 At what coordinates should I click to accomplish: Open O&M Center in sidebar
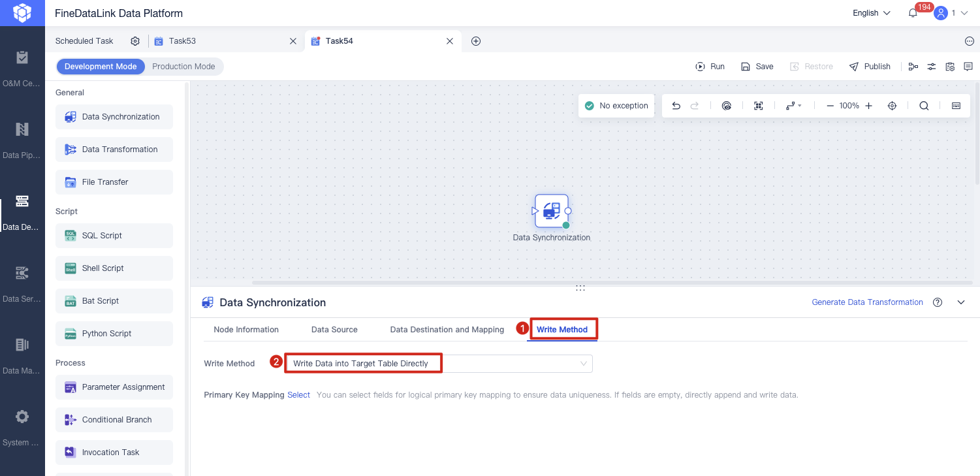[22, 69]
